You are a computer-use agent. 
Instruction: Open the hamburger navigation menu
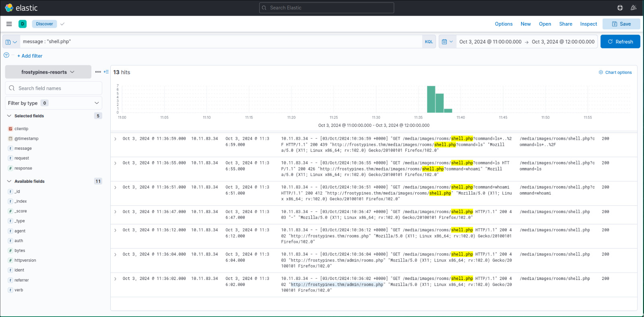9,24
